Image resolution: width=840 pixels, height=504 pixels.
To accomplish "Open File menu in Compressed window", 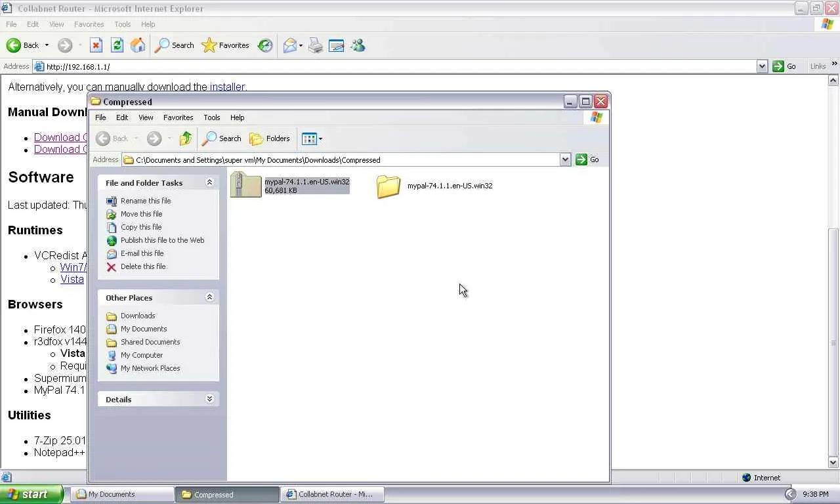I will point(100,117).
